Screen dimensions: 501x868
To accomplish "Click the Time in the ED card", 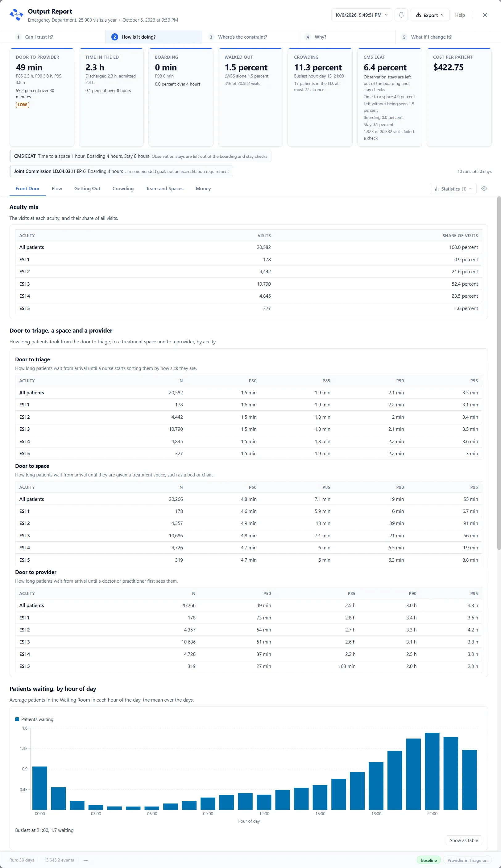I will coord(111,98).
